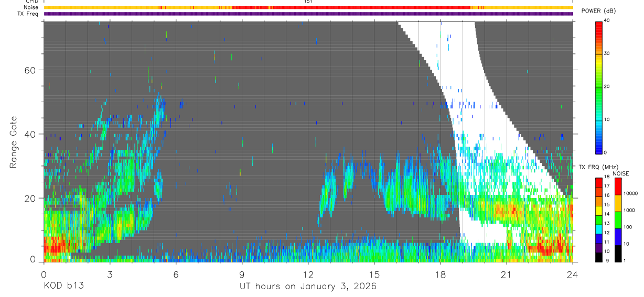
Task: Click the 6 tick on UT hours axis
Action: pyautogui.click(x=176, y=274)
